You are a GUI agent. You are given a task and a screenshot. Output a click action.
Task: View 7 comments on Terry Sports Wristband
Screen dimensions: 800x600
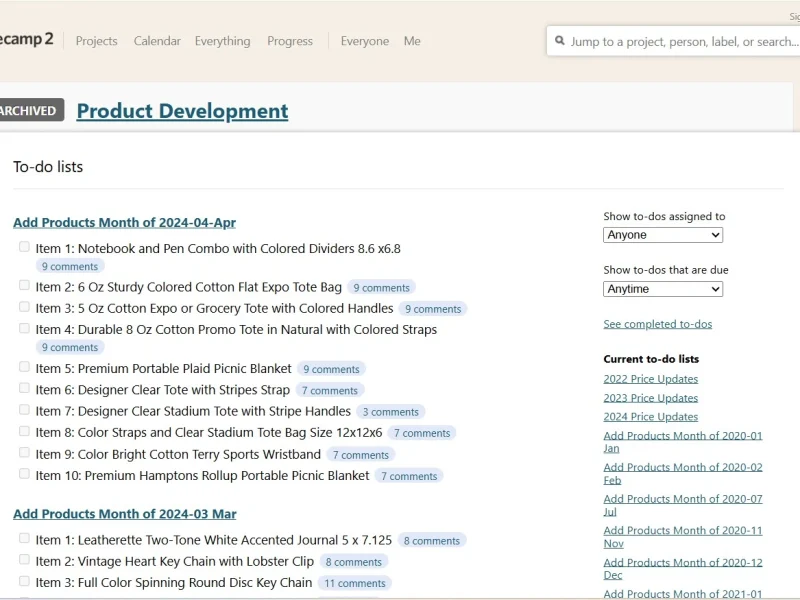[361, 455]
